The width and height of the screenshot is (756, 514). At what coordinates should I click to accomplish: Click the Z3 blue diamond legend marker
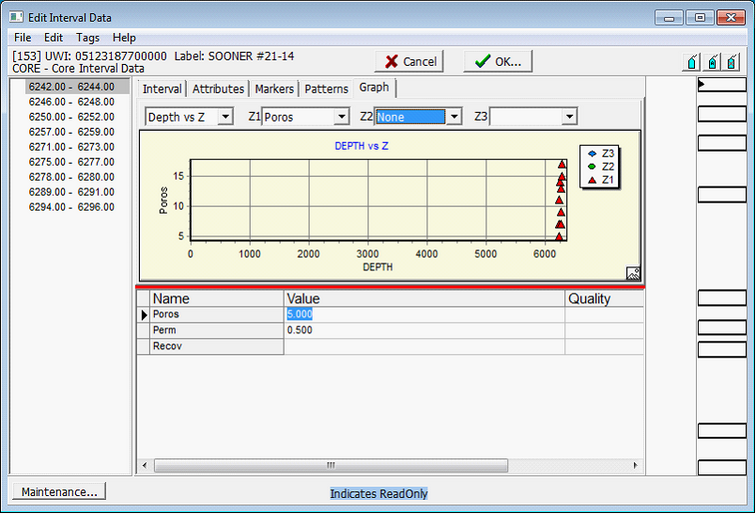point(591,153)
